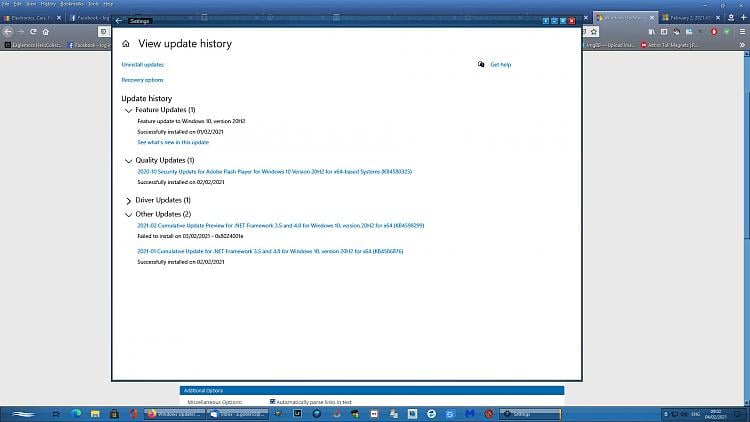Collapse the Quality Updates (1) section
This screenshot has height=422, width=750.
(x=128, y=161)
